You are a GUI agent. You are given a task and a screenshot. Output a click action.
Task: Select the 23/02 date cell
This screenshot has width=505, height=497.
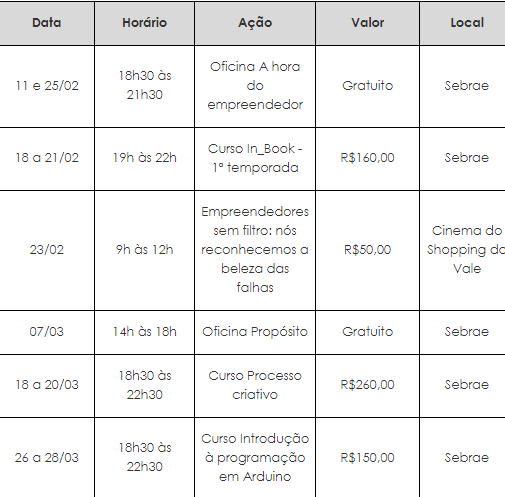click(47, 250)
